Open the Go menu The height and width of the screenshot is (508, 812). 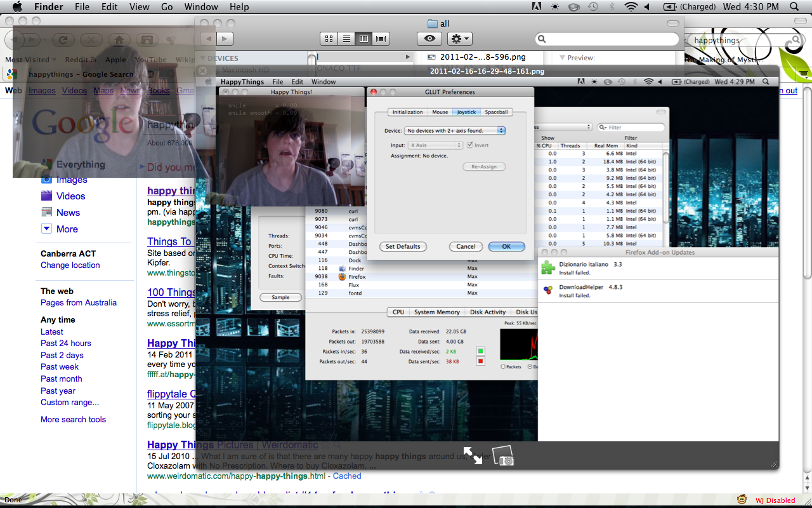tap(167, 7)
